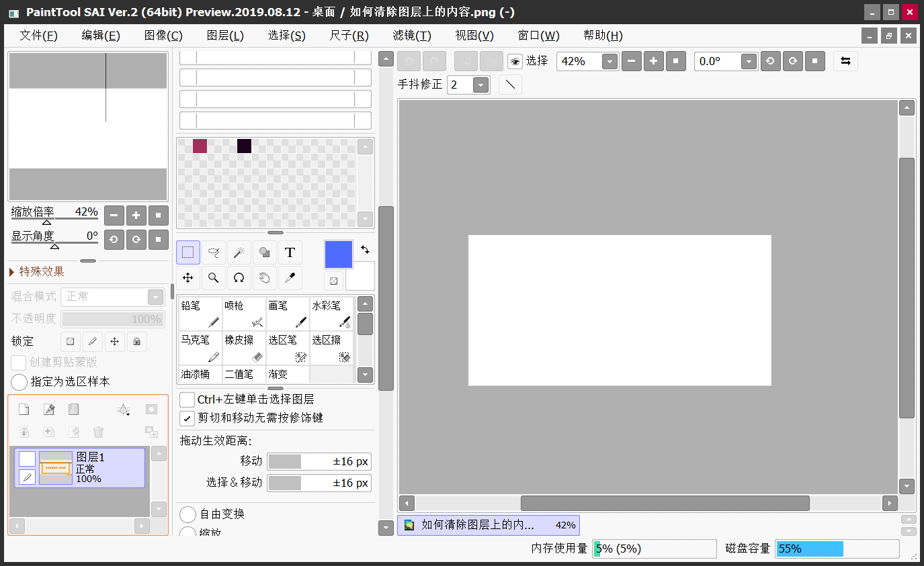Open the 图层(L) menu

click(x=225, y=36)
